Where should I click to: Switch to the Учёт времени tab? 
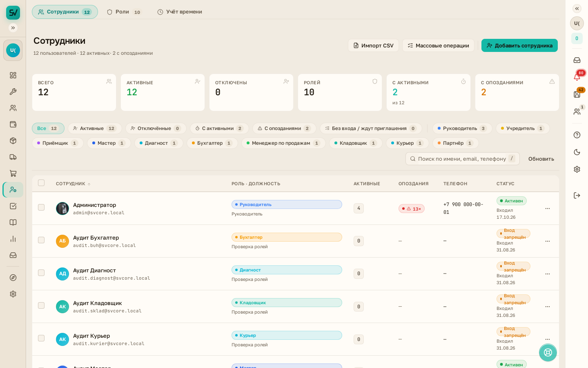[x=180, y=12]
